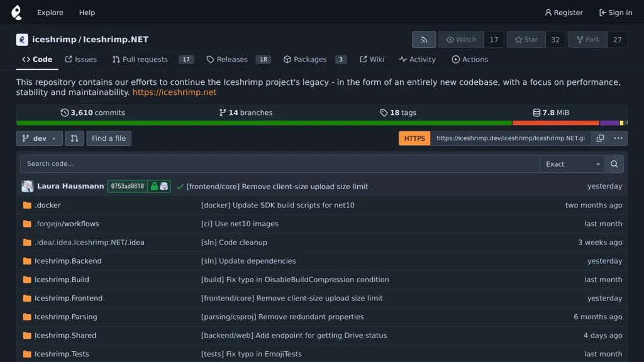Open the Iceshrimp.Backend folder
The width and height of the screenshot is (644, 362).
coord(68,261)
